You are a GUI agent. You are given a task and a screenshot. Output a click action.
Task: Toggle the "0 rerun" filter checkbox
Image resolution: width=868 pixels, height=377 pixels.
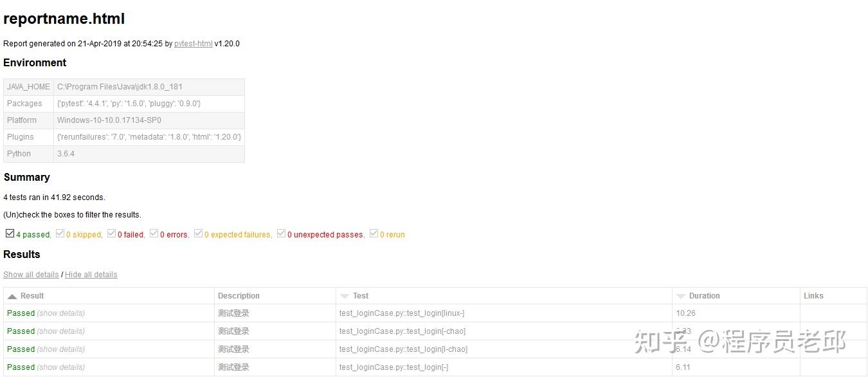[374, 234]
